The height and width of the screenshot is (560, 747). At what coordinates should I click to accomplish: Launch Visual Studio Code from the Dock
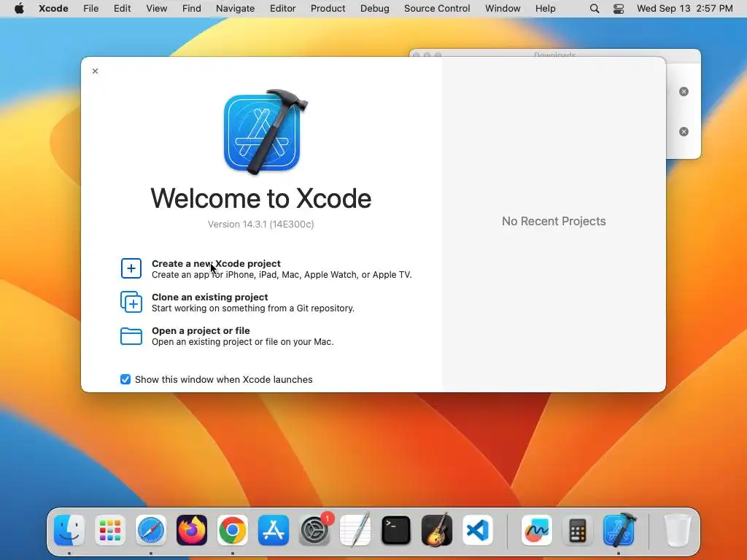[477, 530]
